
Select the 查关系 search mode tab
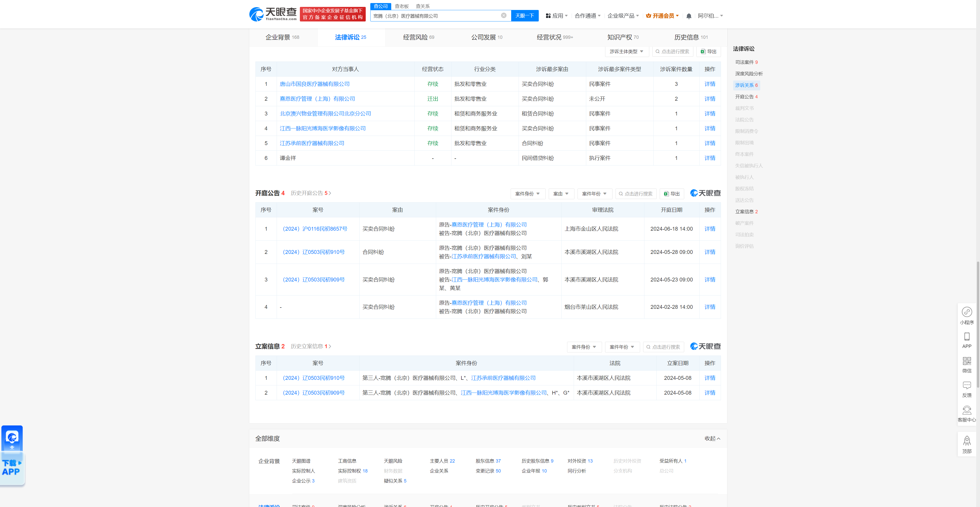pos(422,6)
